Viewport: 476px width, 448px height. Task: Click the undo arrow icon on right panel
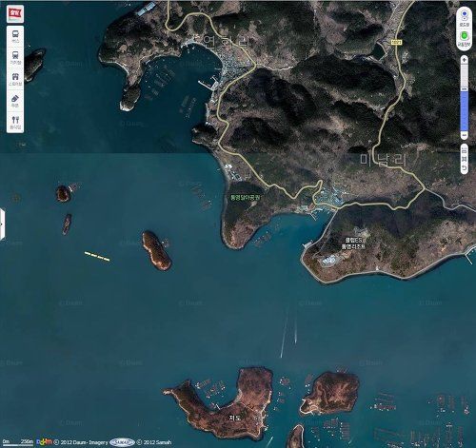point(465,167)
